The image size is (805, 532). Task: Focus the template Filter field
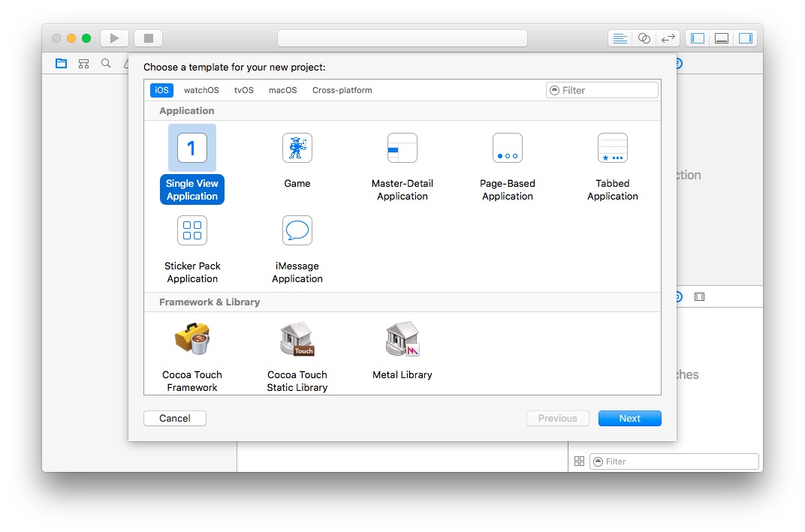point(601,90)
